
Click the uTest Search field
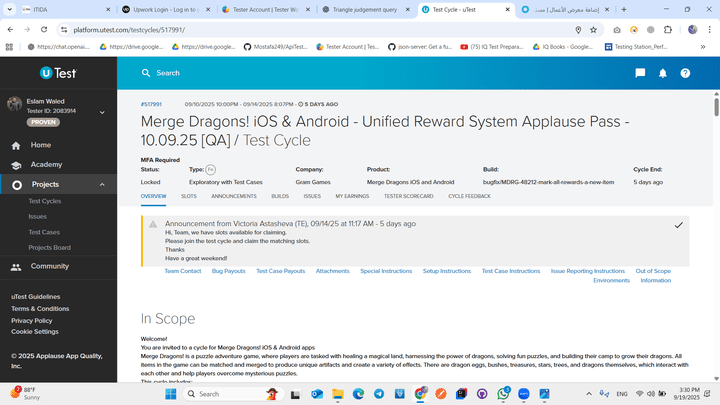(168, 73)
